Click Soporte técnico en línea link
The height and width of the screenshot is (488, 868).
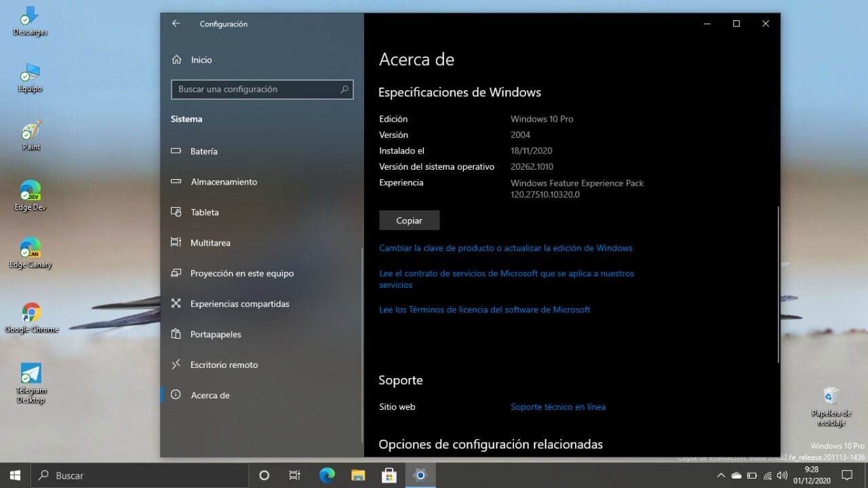(557, 407)
